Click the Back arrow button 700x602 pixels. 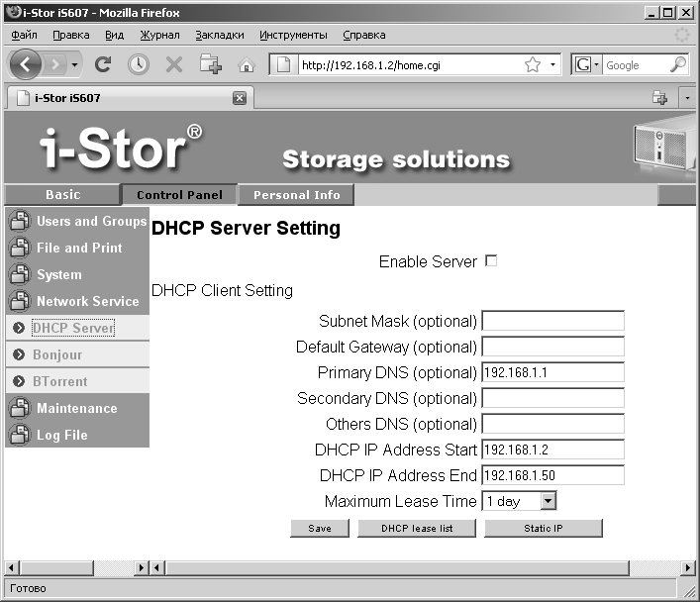(x=27, y=65)
